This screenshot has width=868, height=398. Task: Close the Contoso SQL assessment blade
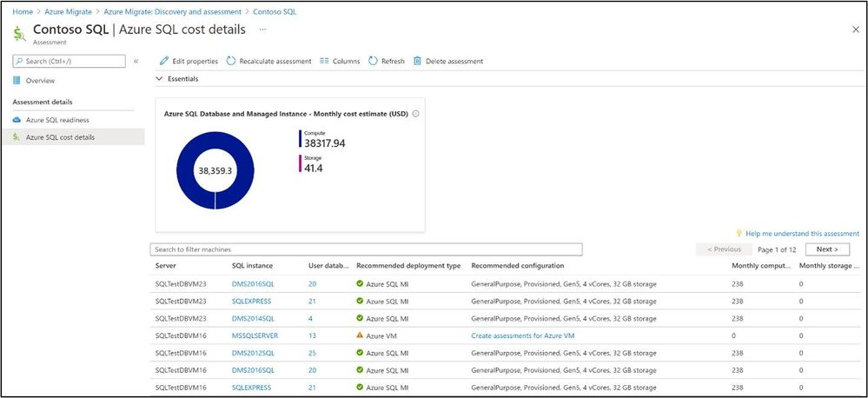click(855, 30)
